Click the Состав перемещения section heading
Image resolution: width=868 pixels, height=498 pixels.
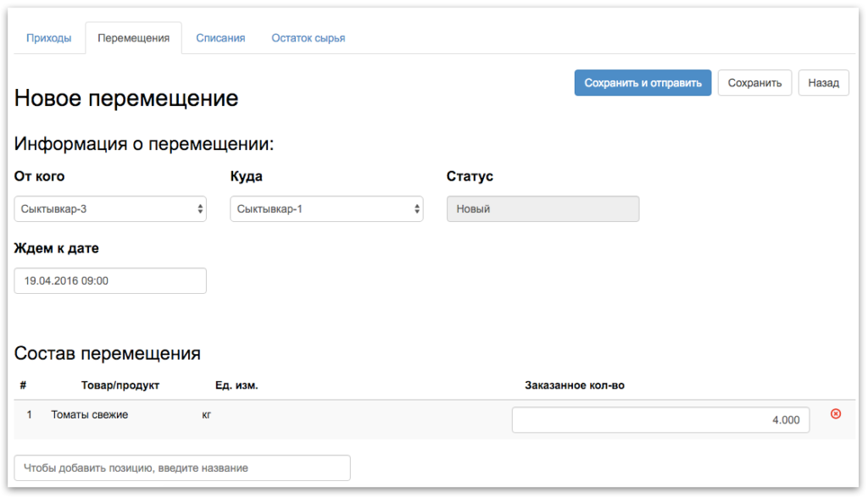(108, 353)
